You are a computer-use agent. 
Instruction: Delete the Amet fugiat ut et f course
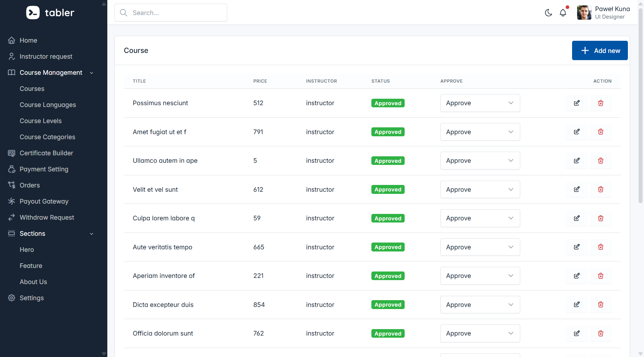pos(601,132)
